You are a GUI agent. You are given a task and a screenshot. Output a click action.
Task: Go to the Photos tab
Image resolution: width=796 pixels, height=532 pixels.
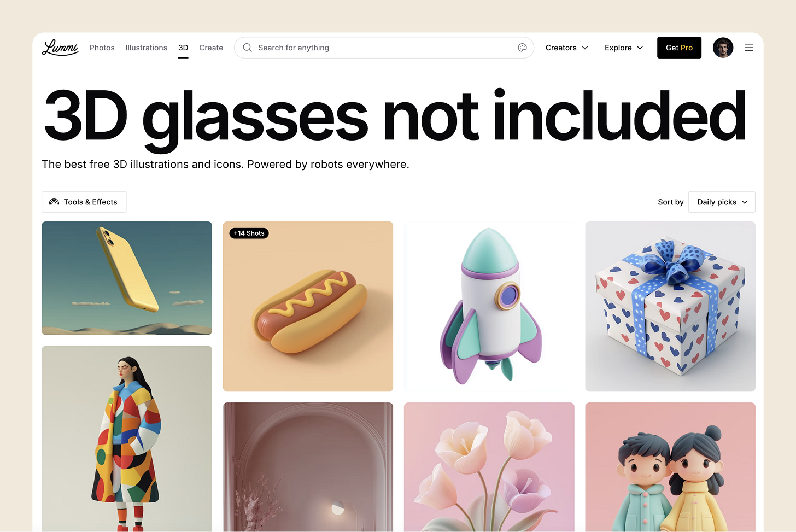[x=102, y=48]
